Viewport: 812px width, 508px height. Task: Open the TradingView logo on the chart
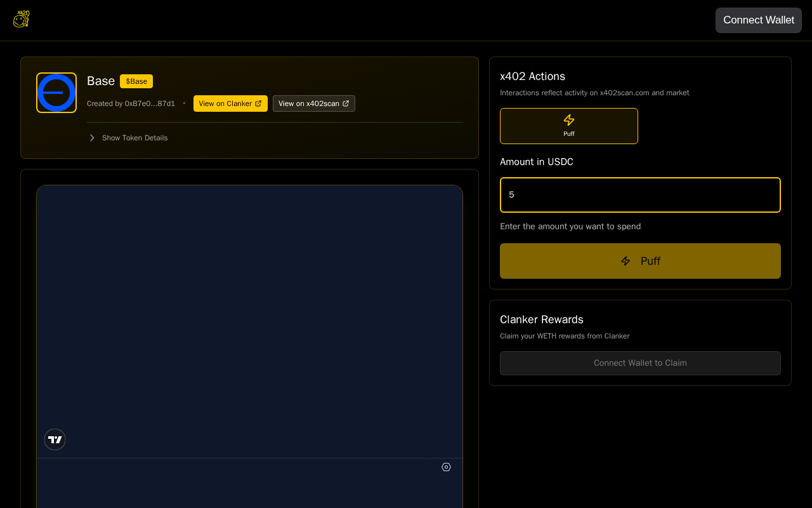click(x=55, y=439)
